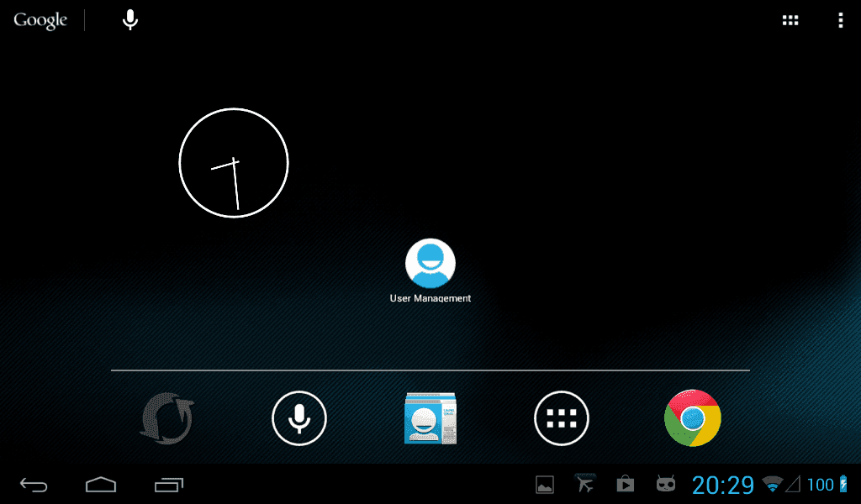Tap the Home navigation button
Image resolution: width=861 pixels, height=504 pixels.
point(101,485)
